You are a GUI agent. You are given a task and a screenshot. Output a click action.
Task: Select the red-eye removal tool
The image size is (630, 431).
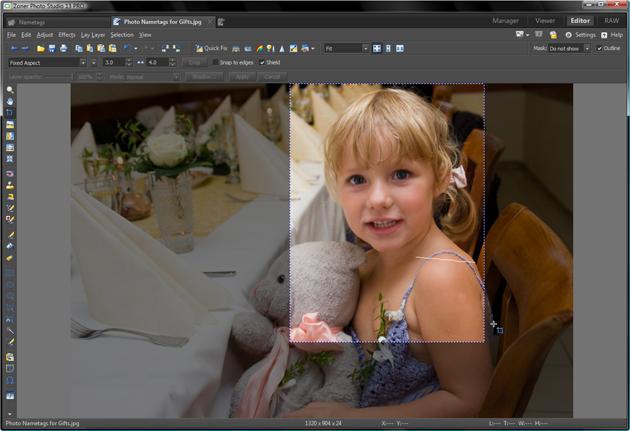[x=10, y=174]
